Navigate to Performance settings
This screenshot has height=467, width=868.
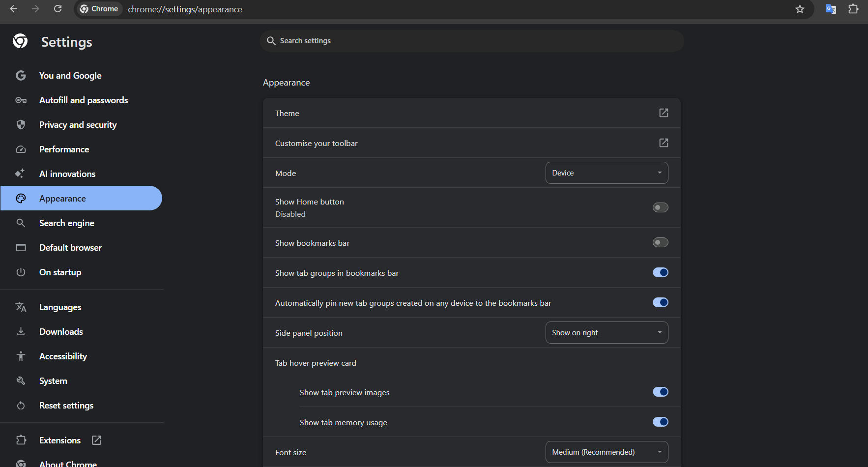(64, 149)
